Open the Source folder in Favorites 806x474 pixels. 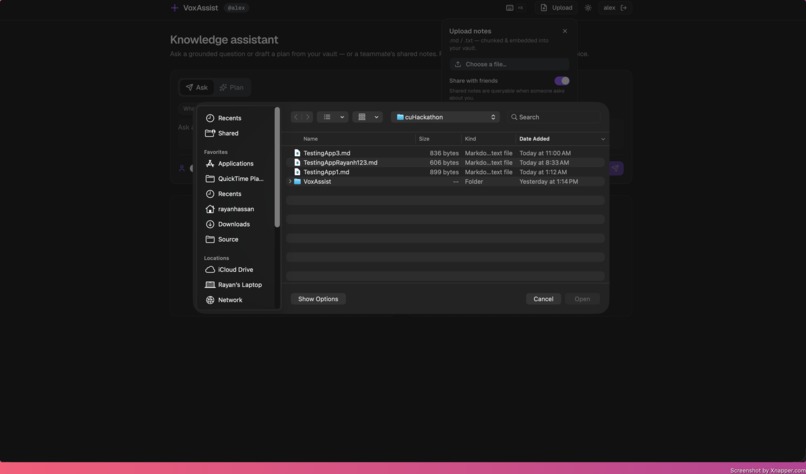click(x=222, y=239)
